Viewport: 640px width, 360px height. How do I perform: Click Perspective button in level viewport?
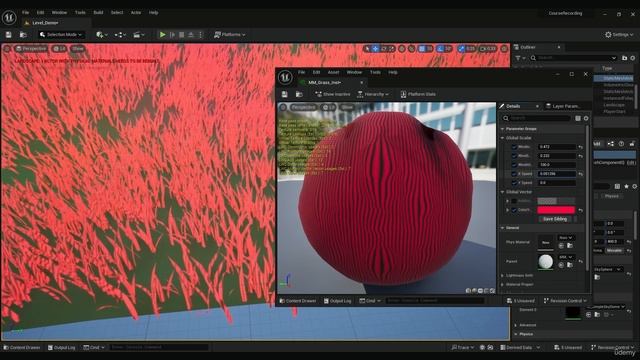tap(31, 49)
